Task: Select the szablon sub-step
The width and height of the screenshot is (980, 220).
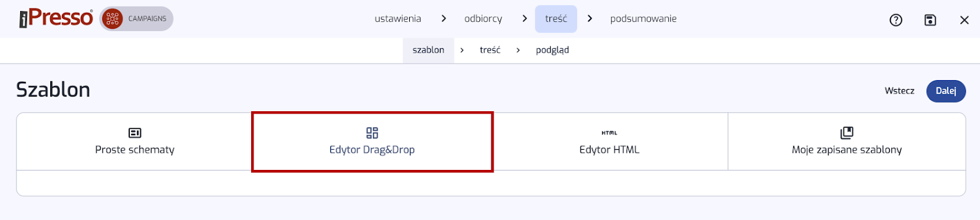Action: coord(428,50)
